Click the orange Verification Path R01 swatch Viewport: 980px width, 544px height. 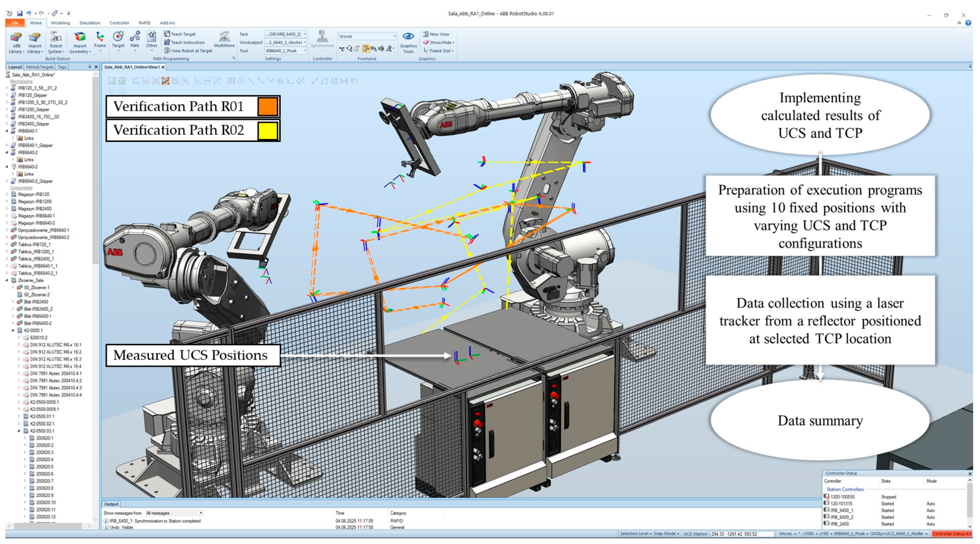coord(267,106)
